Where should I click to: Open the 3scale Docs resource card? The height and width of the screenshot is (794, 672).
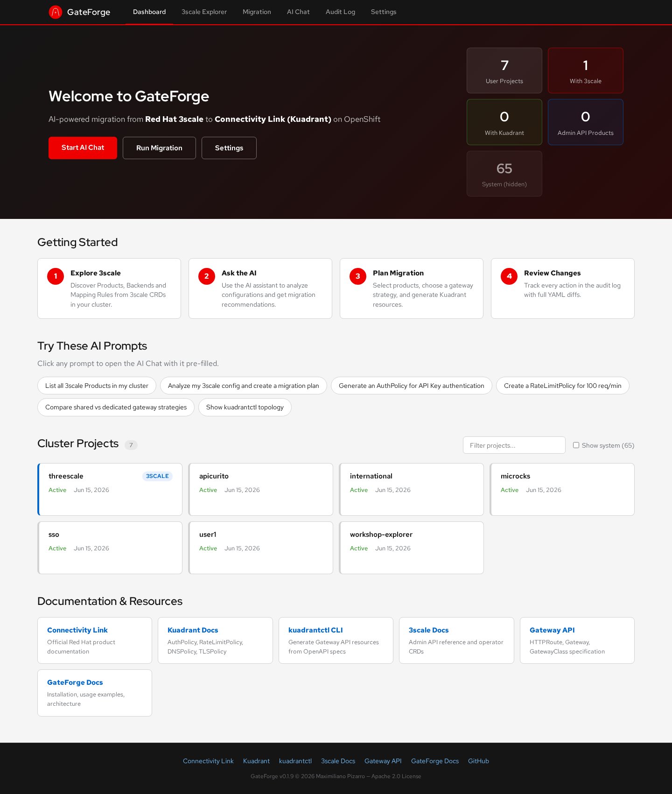pos(456,640)
